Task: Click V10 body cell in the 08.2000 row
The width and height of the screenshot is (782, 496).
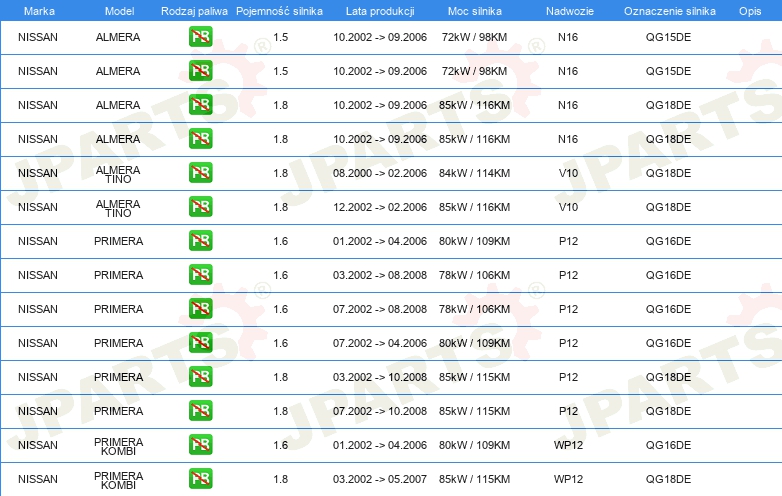Action: 568,173
